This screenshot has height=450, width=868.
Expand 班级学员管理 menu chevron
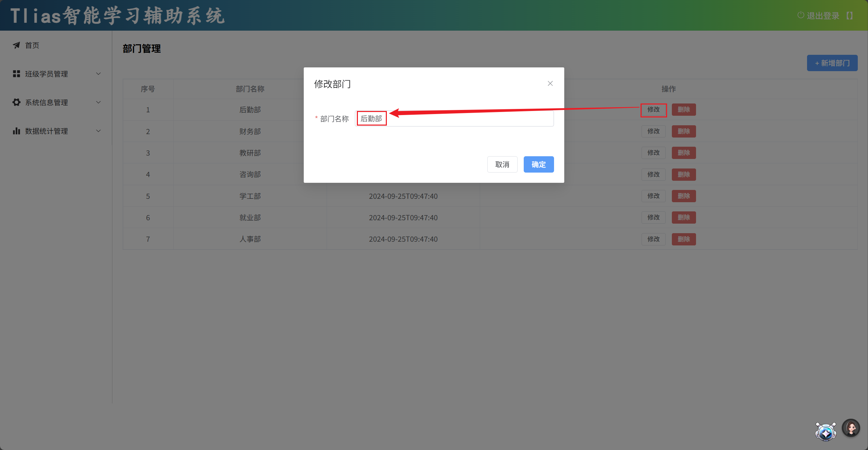[x=98, y=74]
